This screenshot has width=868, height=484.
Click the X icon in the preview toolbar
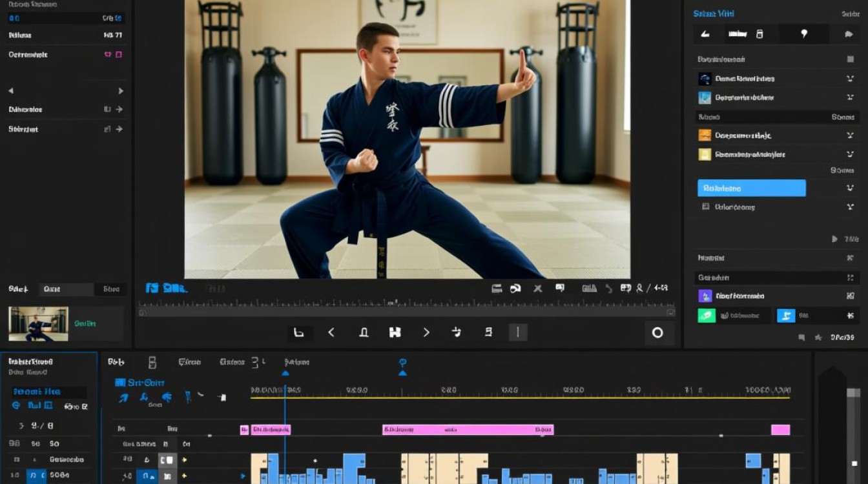537,288
